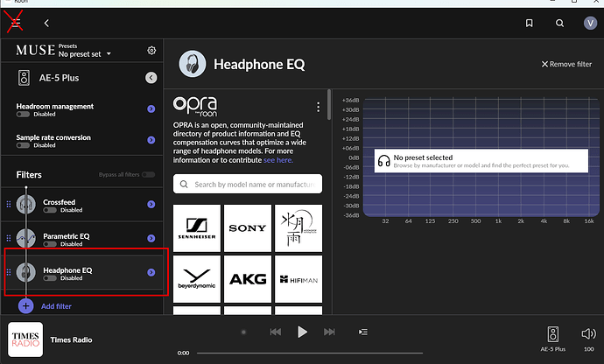
Task: Open the OPRA see here link
Action: pyautogui.click(x=278, y=160)
